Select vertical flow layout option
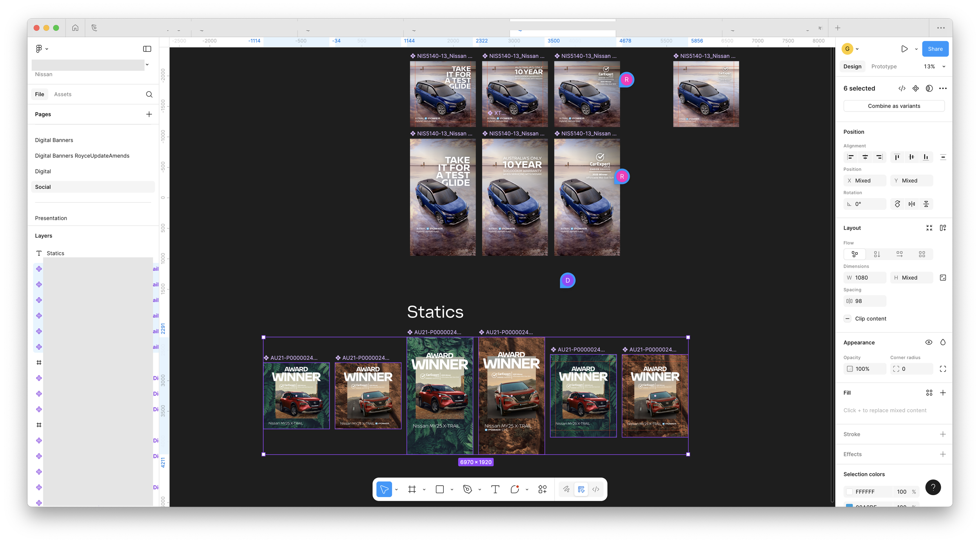Viewport: 980px width, 543px height. click(877, 254)
